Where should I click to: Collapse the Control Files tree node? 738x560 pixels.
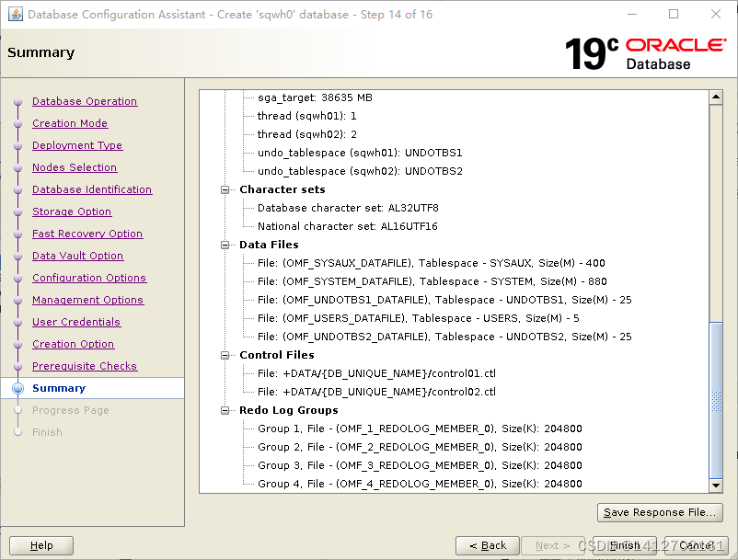(x=225, y=356)
